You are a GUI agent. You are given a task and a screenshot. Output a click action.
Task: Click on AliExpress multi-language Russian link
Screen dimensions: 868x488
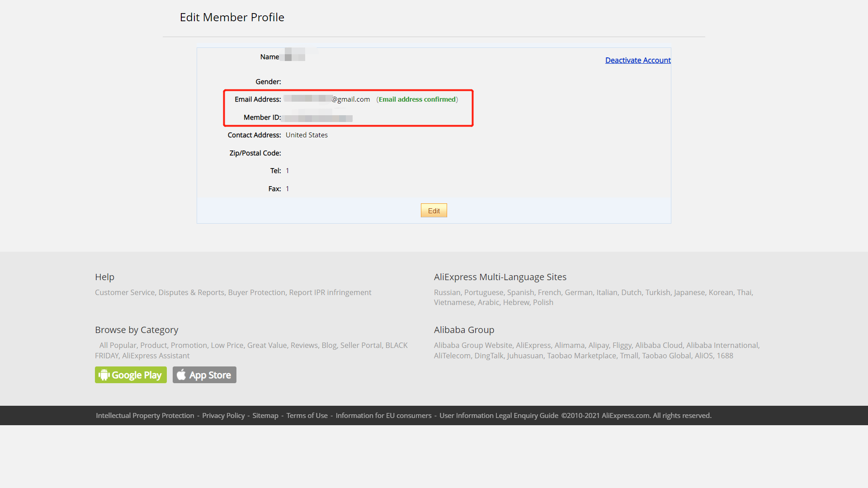pos(447,292)
